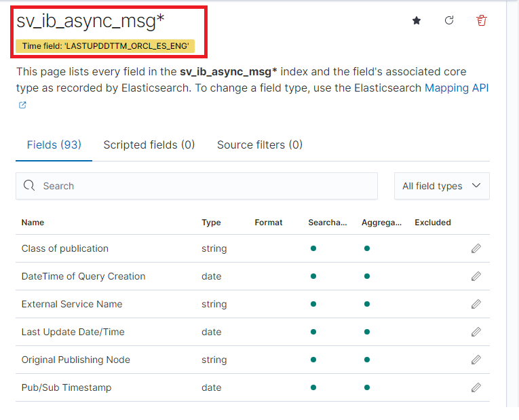The image size is (519, 420).
Task: Sort fields by Type column header
Action: point(211,222)
